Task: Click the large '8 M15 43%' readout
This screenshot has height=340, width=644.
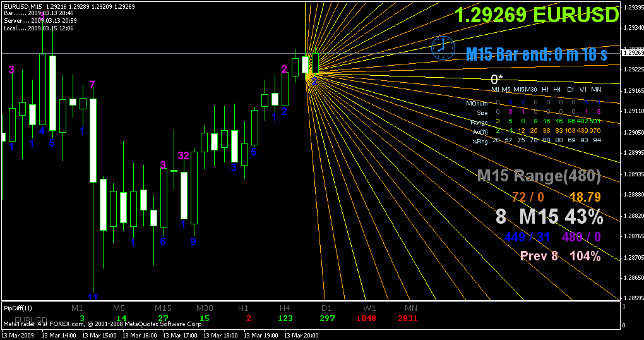Action: click(549, 217)
